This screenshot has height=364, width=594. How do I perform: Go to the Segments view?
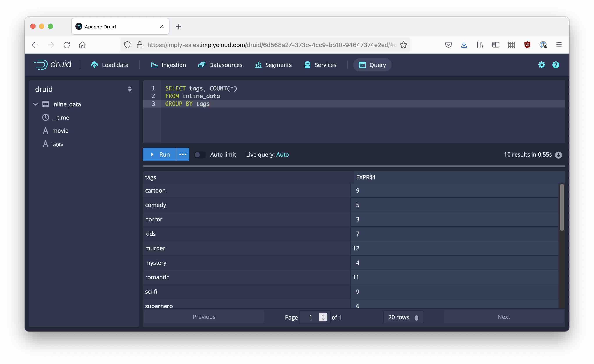[x=273, y=65]
